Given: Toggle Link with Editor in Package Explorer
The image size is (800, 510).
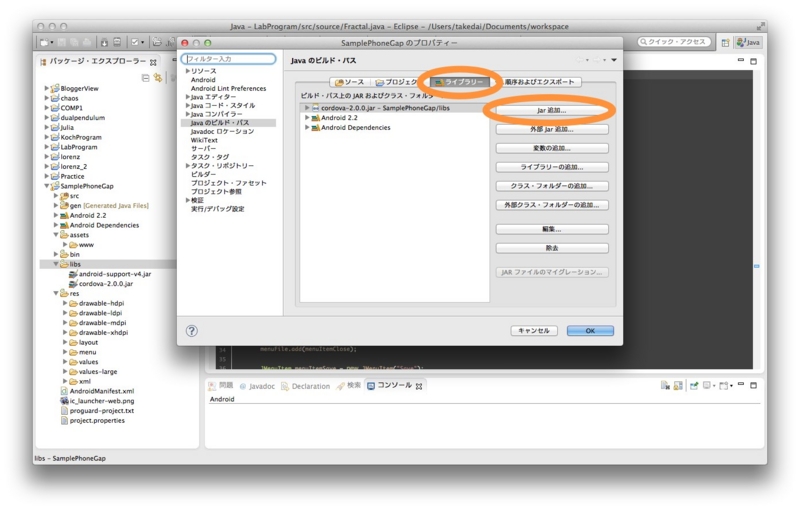Looking at the screenshot, I should coord(158,78).
